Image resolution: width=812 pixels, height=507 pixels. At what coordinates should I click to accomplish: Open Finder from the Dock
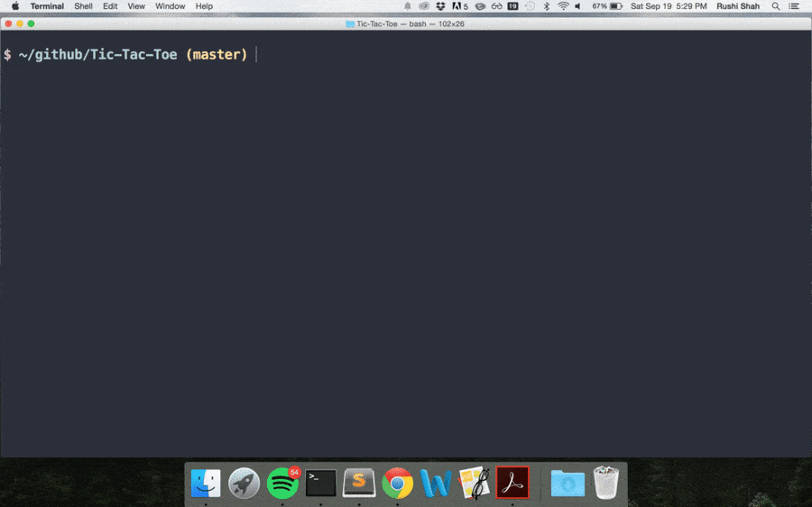point(206,484)
